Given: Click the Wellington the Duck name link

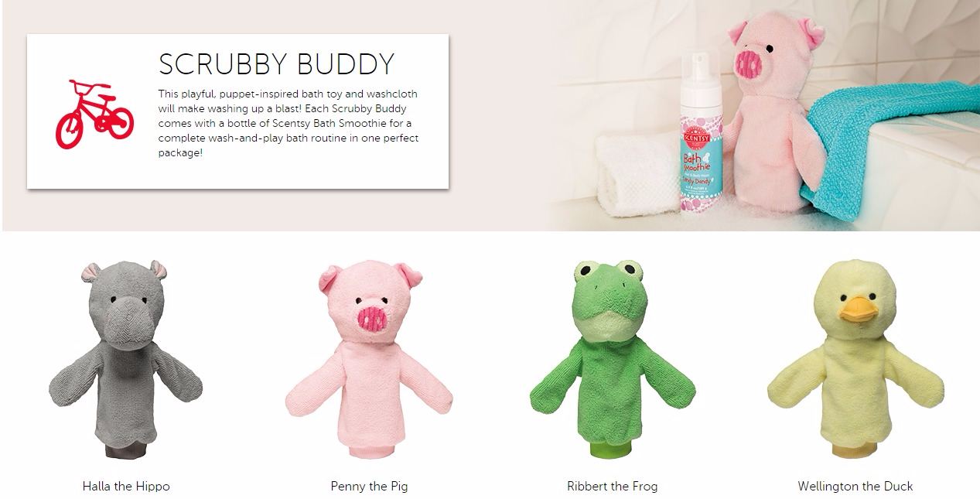Looking at the screenshot, I should coord(855,487).
